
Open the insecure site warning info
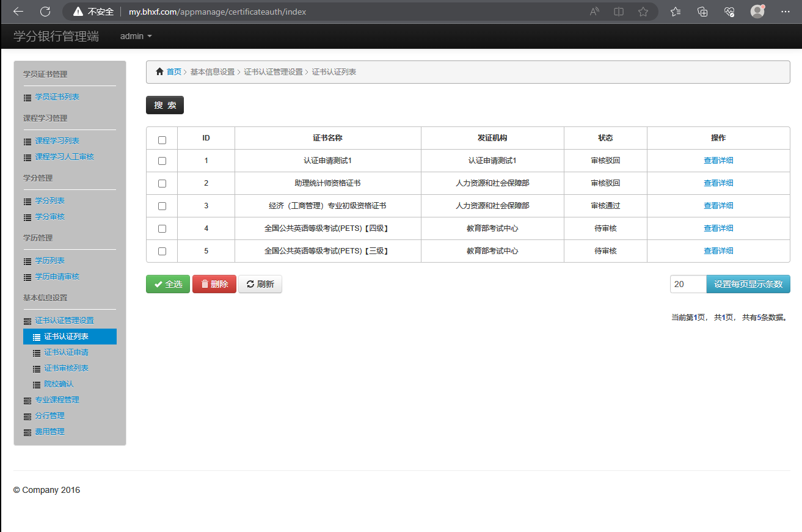[x=93, y=12]
